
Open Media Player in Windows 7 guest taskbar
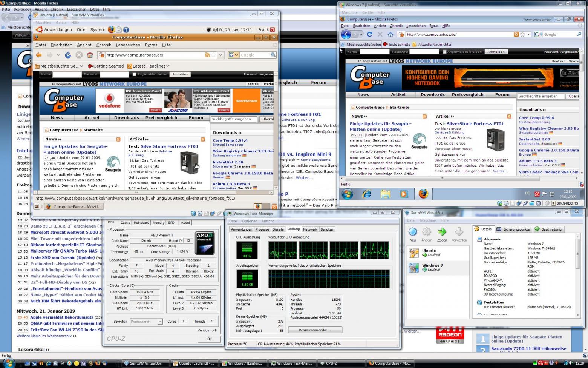[404, 194]
